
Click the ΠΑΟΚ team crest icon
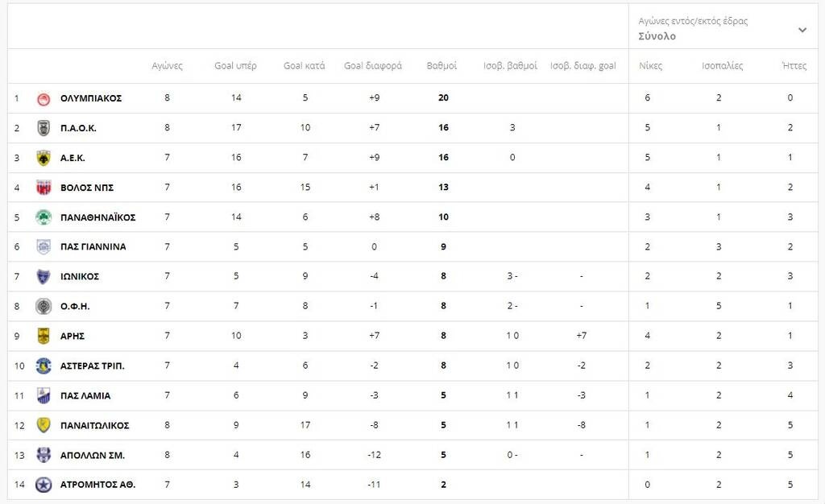click(x=44, y=128)
